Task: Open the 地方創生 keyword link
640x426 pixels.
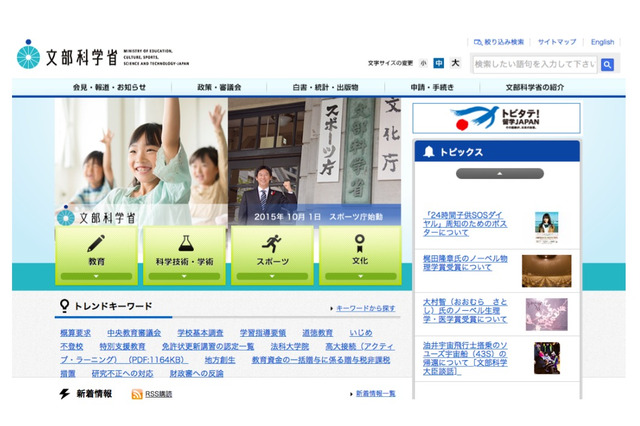Action: click(220, 360)
